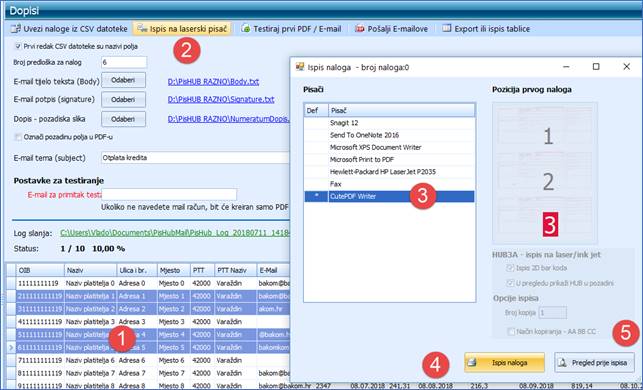Open the PisHub log file link

pyautogui.click(x=175, y=233)
